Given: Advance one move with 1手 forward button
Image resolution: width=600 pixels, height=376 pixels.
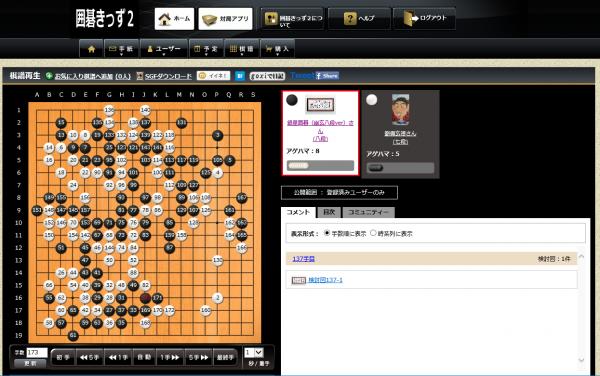Looking at the screenshot, I should [170, 357].
